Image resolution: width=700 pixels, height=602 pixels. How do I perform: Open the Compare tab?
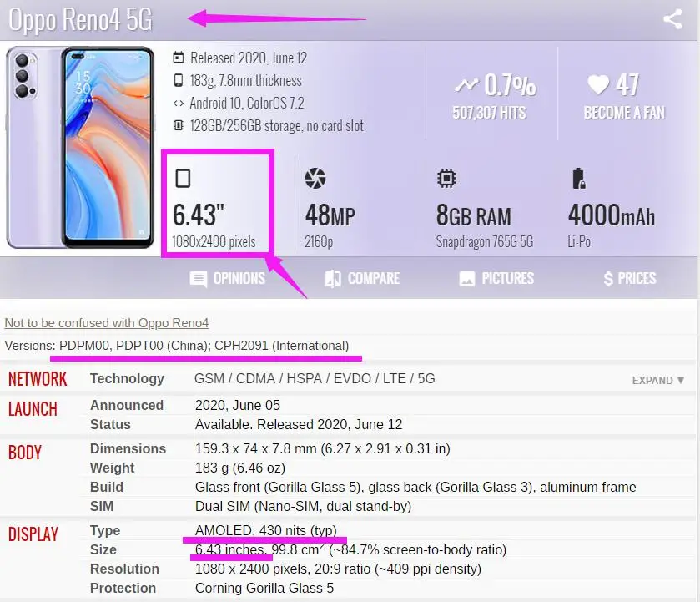pyautogui.click(x=362, y=278)
